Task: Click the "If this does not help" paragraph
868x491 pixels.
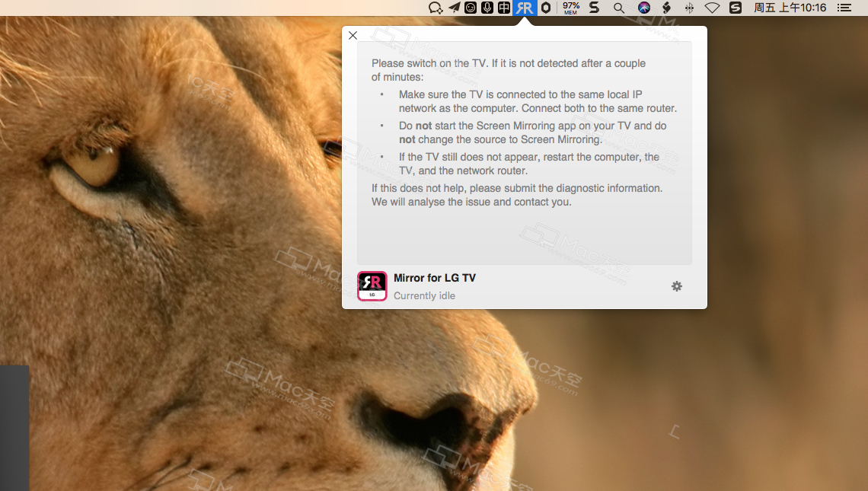Action: coord(517,195)
